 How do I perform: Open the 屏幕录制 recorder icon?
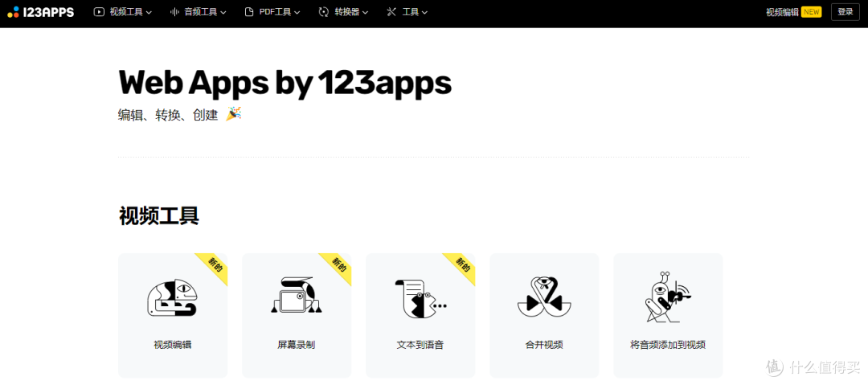point(296,295)
